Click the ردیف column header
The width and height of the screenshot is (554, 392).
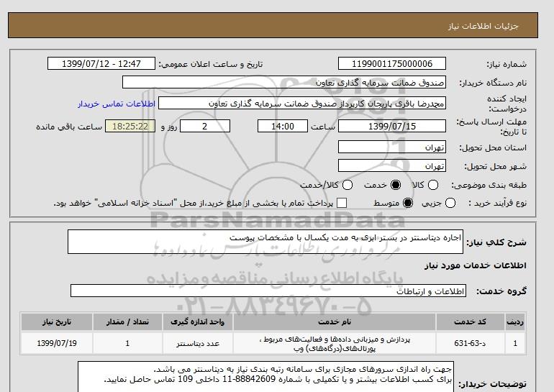point(514,322)
